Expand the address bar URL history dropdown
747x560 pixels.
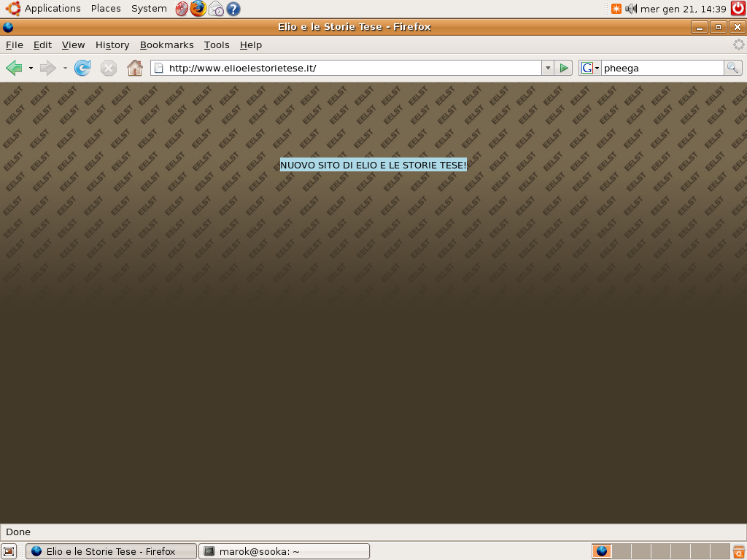548,68
